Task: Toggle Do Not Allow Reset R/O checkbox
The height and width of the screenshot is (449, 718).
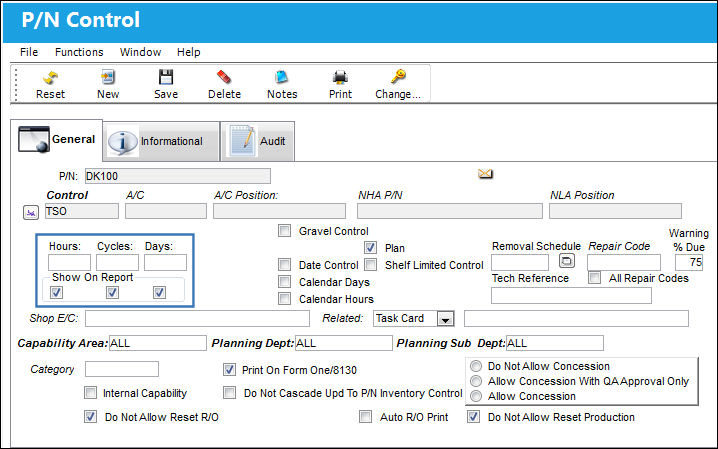Action: click(90, 417)
